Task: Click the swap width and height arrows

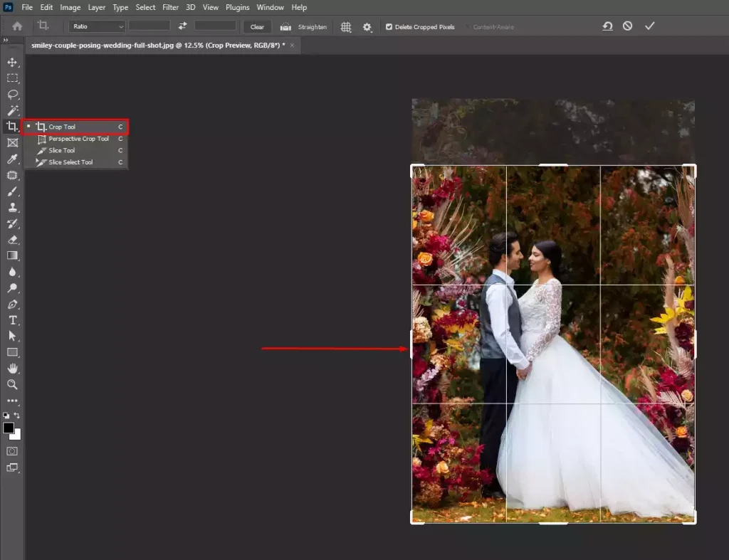Action: (182, 26)
